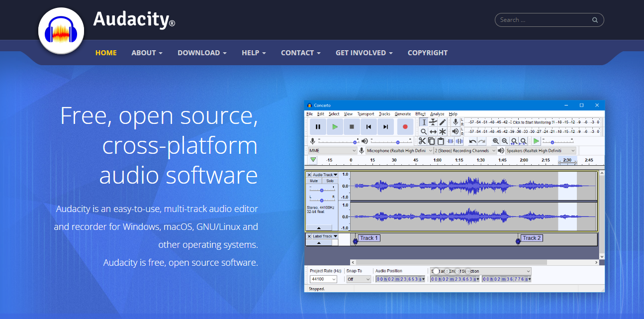Select the pencil Draw tool
Screen dimensions: 644x319
coord(443,122)
